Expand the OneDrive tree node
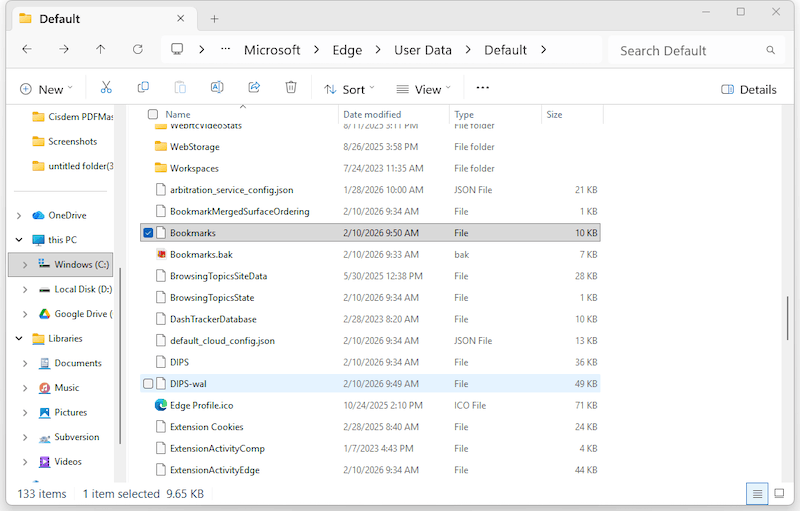 tap(20, 215)
